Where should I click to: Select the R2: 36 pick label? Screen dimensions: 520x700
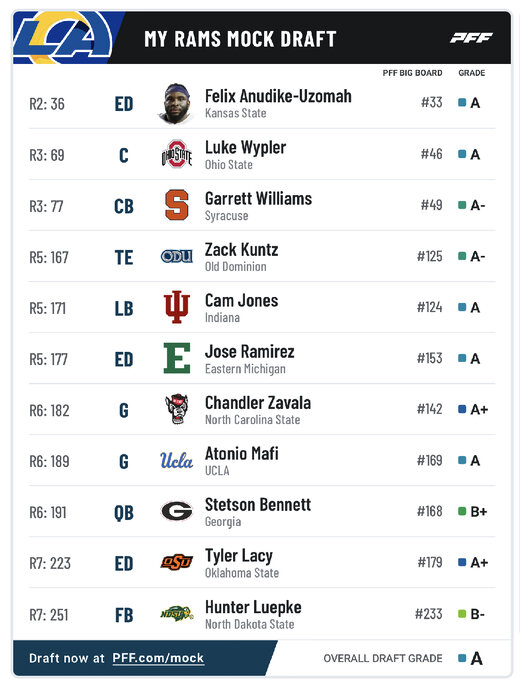(x=47, y=104)
